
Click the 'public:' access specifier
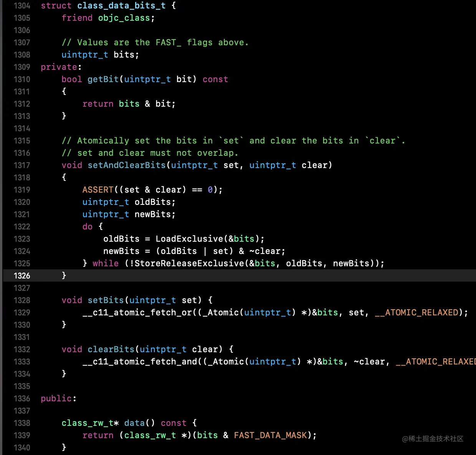pyautogui.click(x=59, y=399)
